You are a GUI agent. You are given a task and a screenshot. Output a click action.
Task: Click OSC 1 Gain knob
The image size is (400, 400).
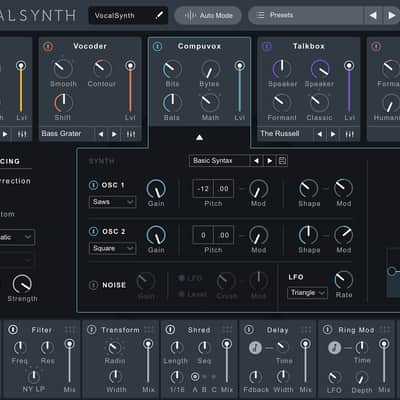pos(156,189)
